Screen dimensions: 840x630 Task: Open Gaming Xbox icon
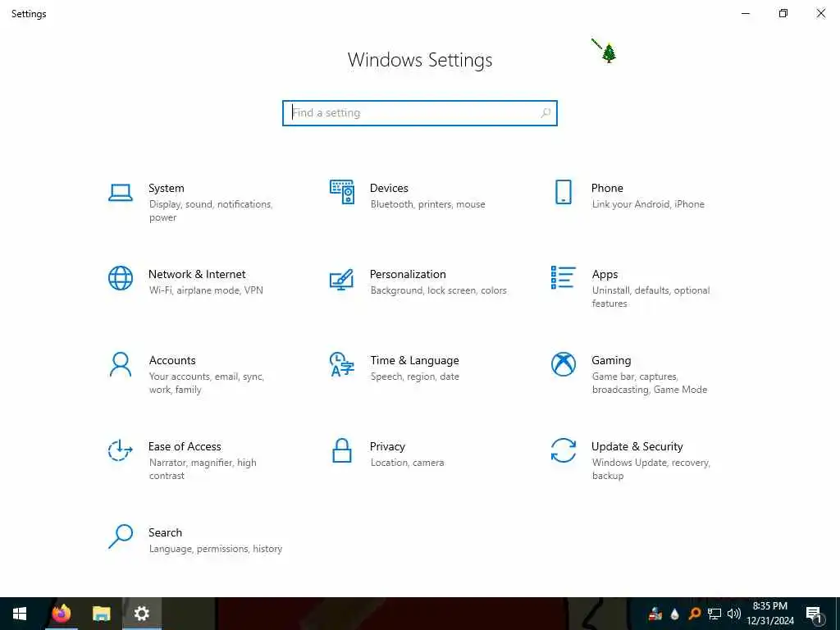tap(563, 365)
